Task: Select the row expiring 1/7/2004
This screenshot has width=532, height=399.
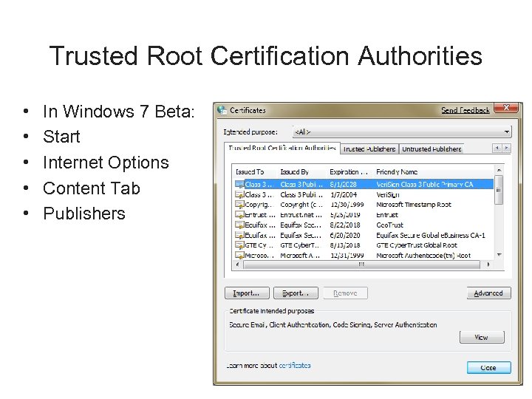Action: pos(364,194)
